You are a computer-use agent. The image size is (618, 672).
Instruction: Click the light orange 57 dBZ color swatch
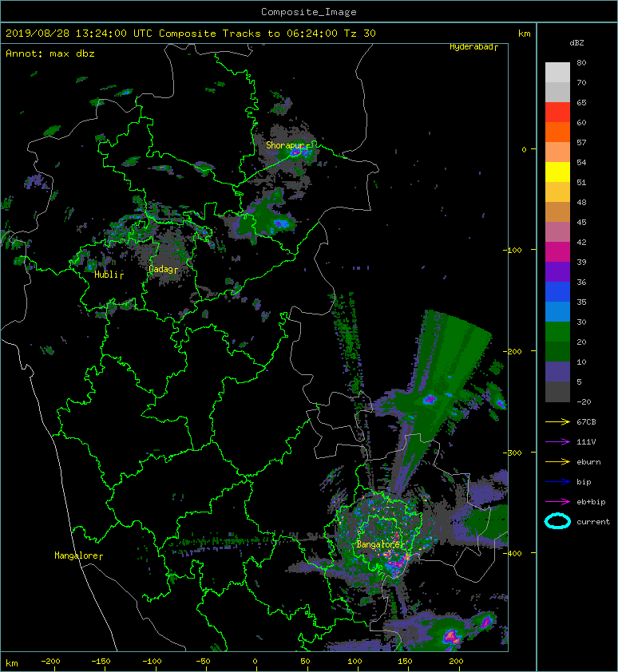[x=557, y=152]
